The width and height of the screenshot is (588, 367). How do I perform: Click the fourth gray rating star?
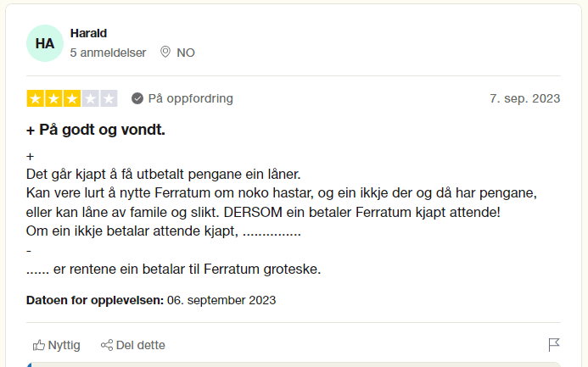90,98
